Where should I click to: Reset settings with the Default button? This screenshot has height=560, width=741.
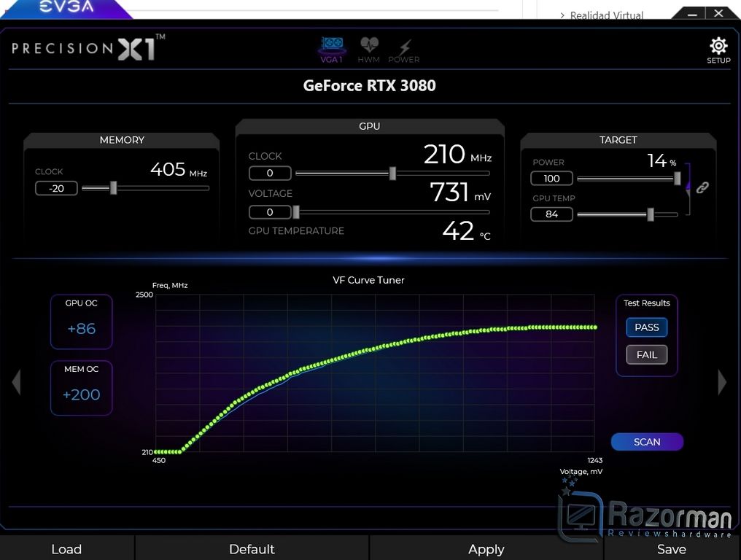pyautogui.click(x=252, y=548)
